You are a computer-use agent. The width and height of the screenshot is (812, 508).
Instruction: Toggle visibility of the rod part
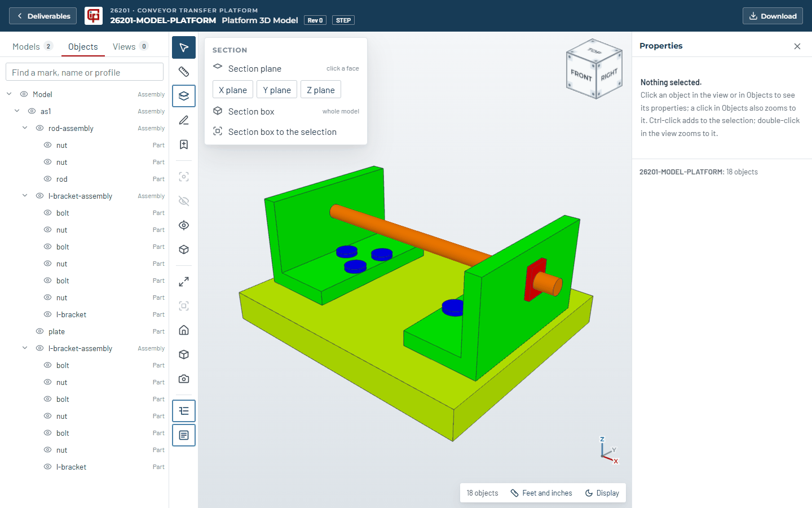tap(47, 179)
